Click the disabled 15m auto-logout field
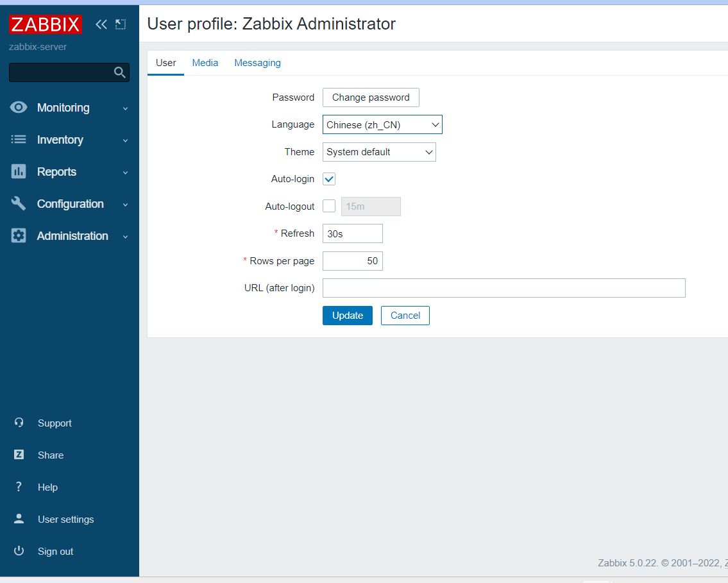The height and width of the screenshot is (583, 728). tap(371, 207)
